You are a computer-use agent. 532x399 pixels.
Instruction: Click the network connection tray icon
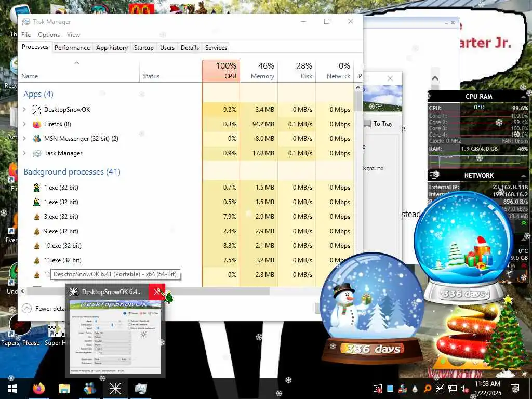(453, 389)
